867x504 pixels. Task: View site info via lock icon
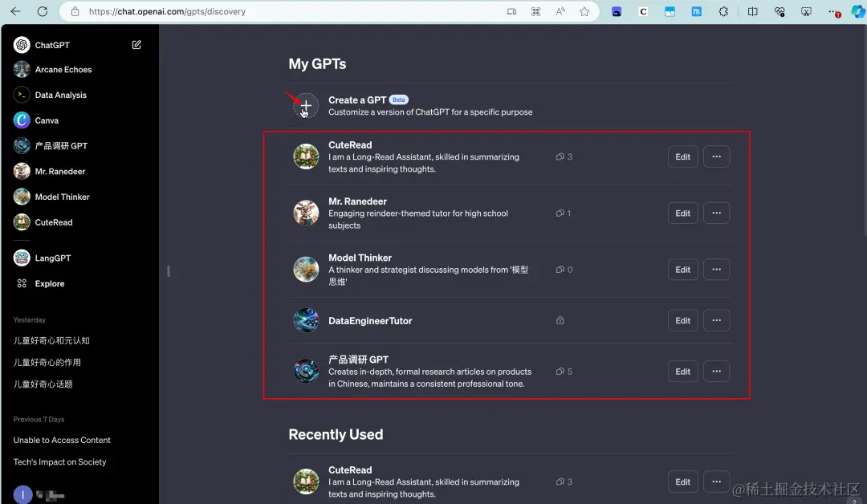pyautogui.click(x=75, y=11)
